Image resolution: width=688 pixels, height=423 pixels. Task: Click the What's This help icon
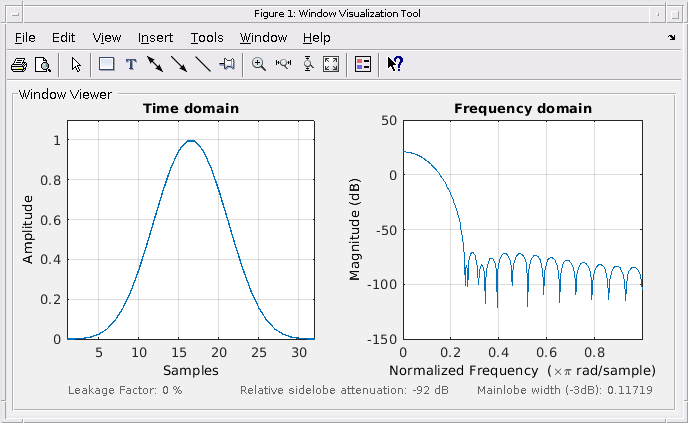click(395, 64)
